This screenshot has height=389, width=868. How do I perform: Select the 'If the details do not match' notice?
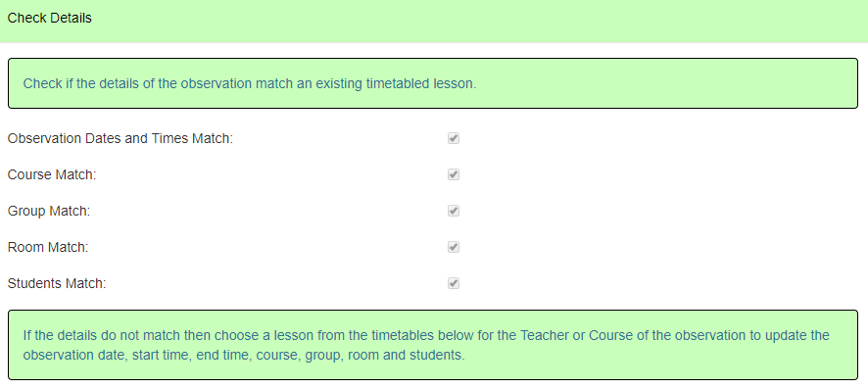coord(433,345)
